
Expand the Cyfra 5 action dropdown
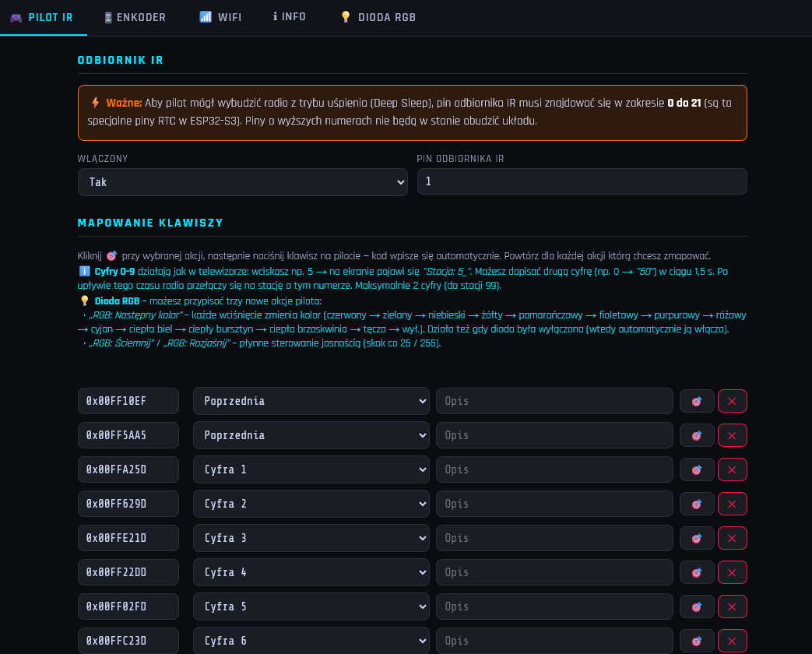pos(311,607)
